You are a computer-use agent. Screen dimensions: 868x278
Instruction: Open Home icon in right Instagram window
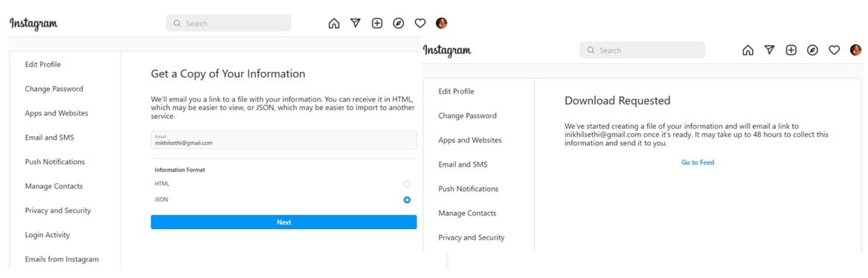748,51
